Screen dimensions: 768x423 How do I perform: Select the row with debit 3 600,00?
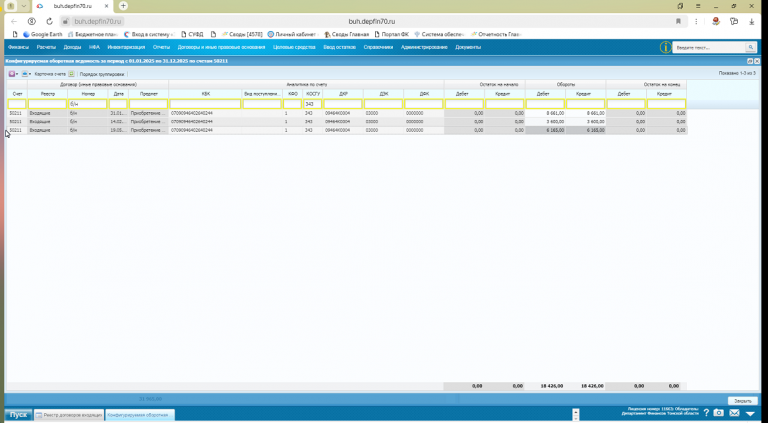point(347,121)
